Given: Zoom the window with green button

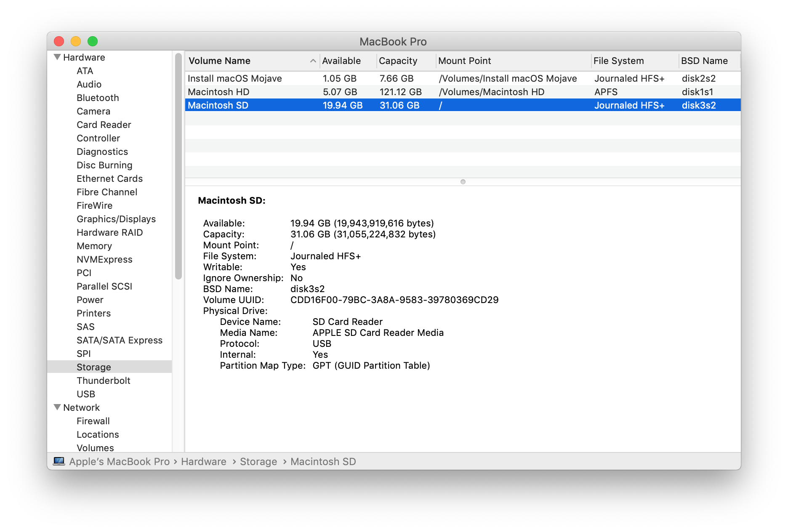Looking at the screenshot, I should tap(93, 41).
